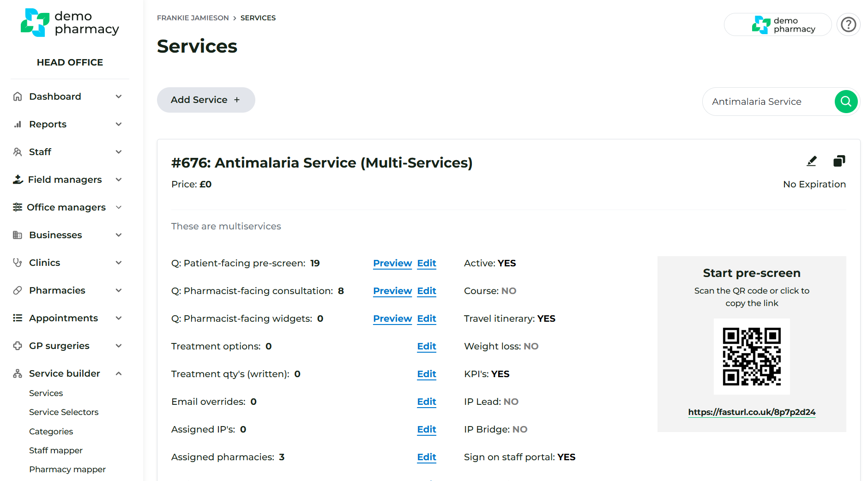Expand the Businesses section chevron

[119, 235]
